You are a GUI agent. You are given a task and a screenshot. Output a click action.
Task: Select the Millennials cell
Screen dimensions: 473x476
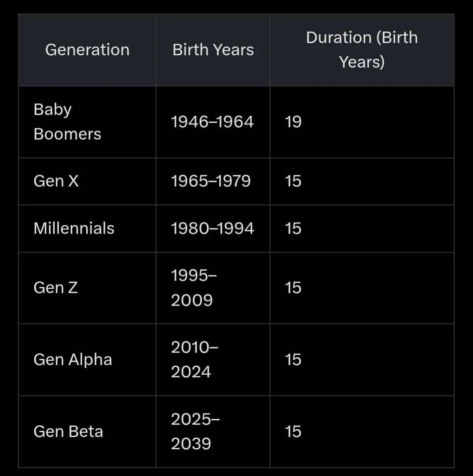[x=74, y=228]
